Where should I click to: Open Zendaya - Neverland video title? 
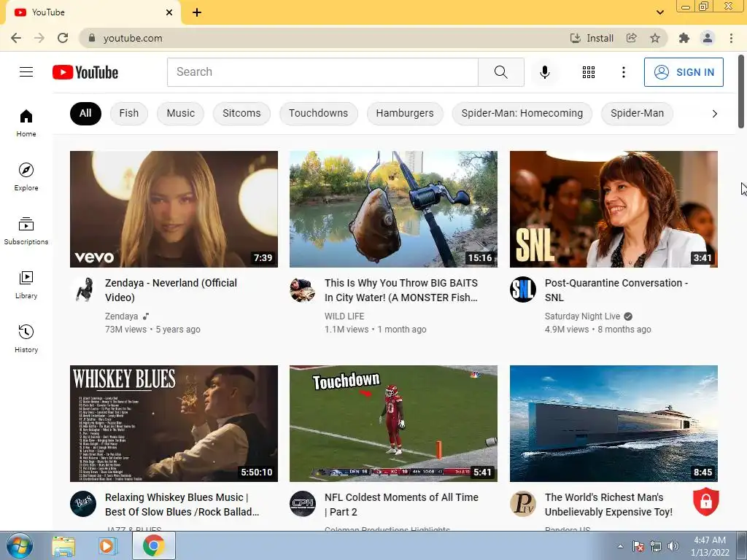tap(171, 290)
